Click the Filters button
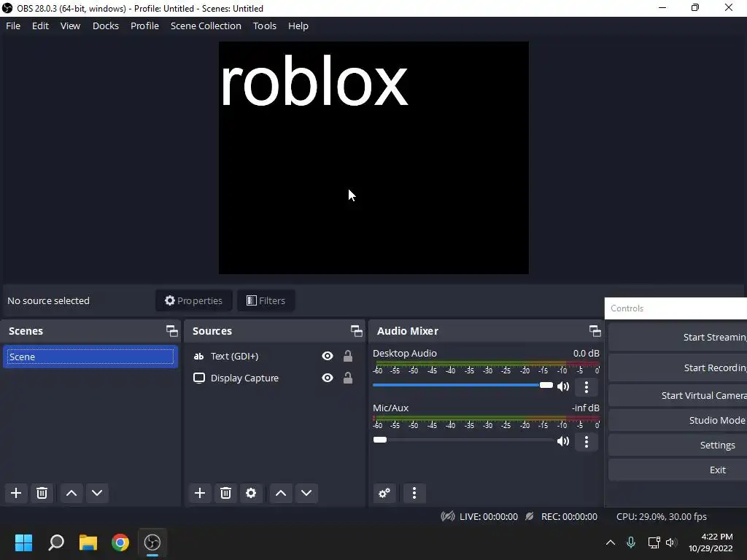The height and width of the screenshot is (560, 747). coord(266,300)
